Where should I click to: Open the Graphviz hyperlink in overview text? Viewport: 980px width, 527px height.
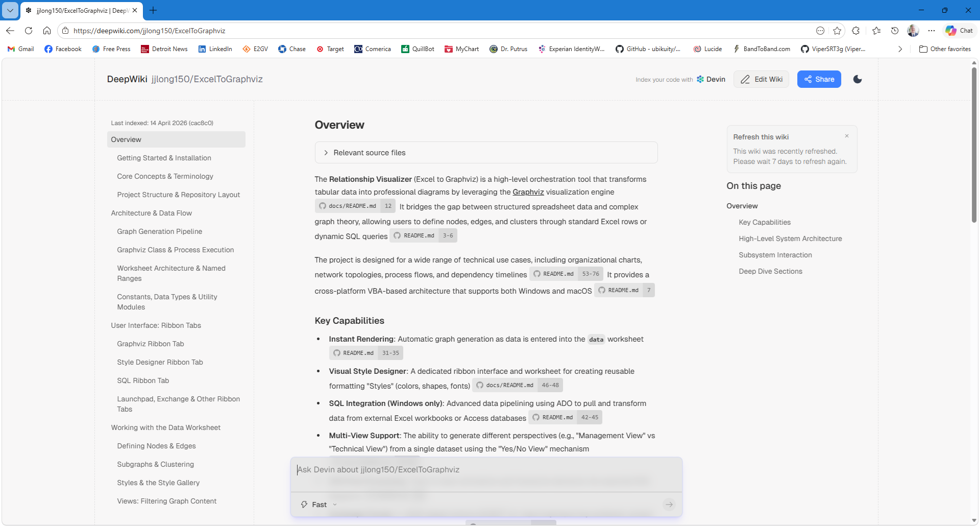pos(528,192)
